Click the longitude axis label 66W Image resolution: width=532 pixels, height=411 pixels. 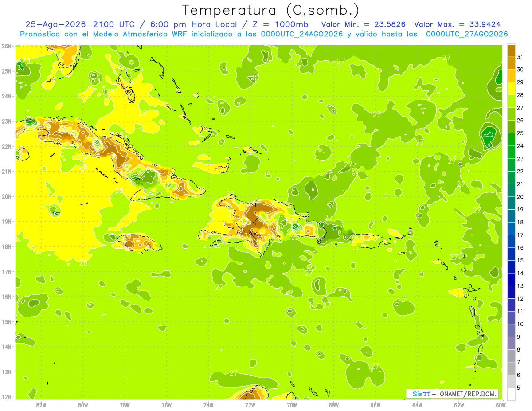pos(375,405)
